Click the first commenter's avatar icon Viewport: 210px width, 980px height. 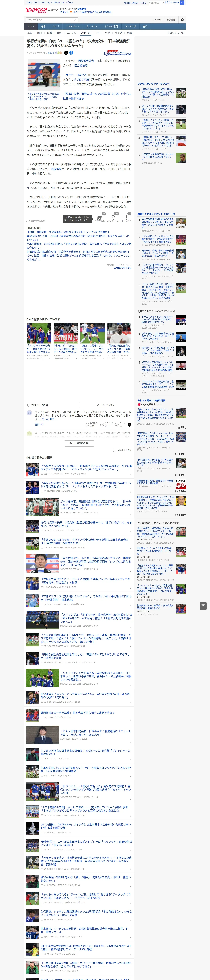[29, 413]
